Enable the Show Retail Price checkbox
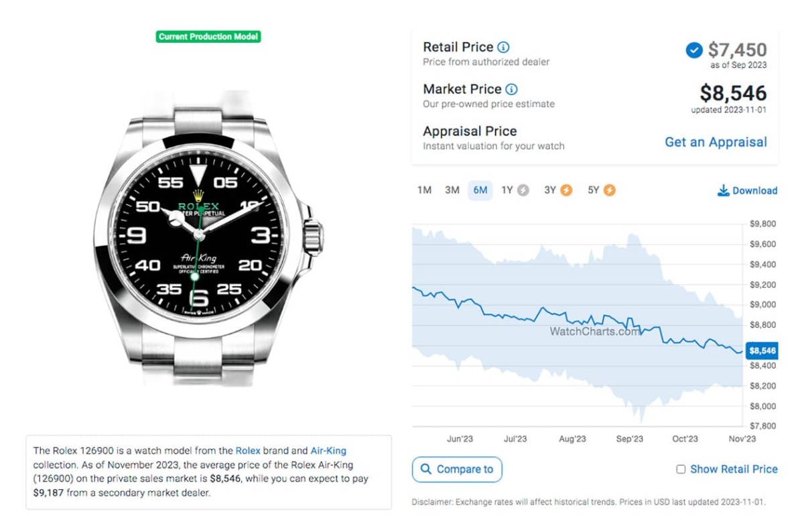Image resolution: width=804 pixels, height=532 pixels. click(x=681, y=470)
